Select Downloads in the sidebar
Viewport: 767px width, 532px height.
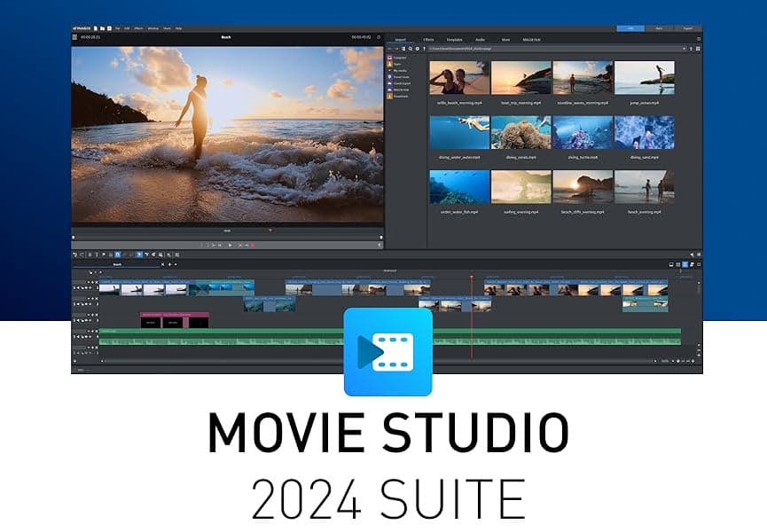pyautogui.click(x=398, y=97)
